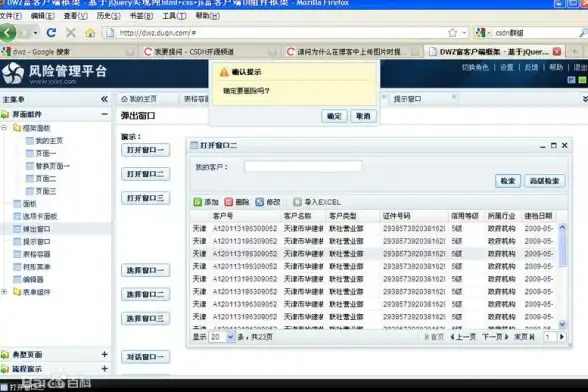This screenshot has height=392, width=588.
Task: Cancel the confirmation with 取消
Action: 363,116
